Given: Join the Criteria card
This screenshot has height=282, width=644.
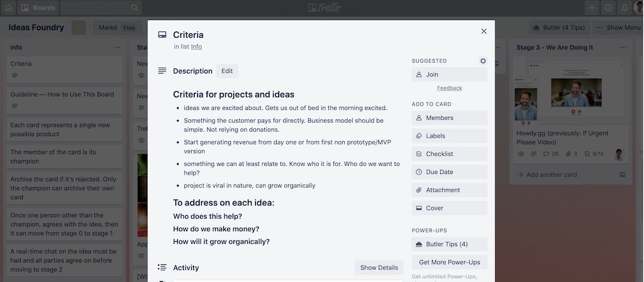Looking at the screenshot, I should [449, 75].
